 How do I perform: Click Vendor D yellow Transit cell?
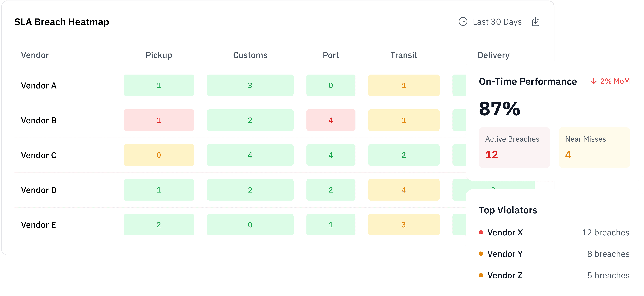(404, 190)
